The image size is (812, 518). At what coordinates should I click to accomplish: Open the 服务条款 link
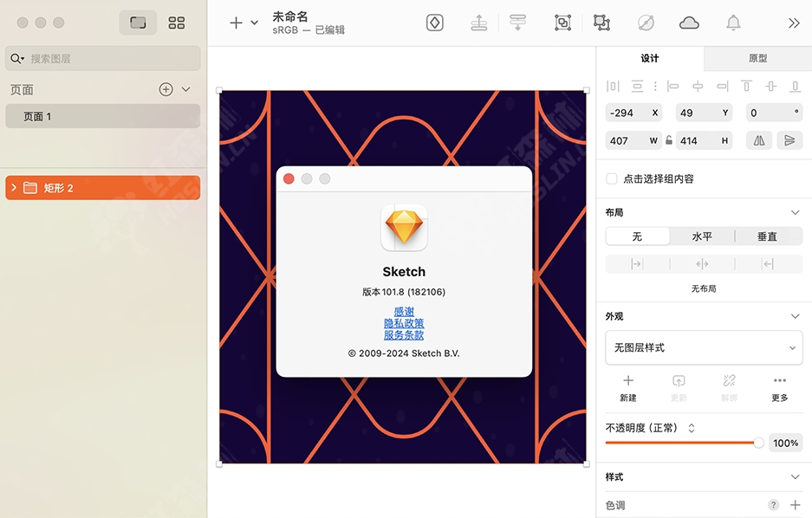tap(404, 335)
